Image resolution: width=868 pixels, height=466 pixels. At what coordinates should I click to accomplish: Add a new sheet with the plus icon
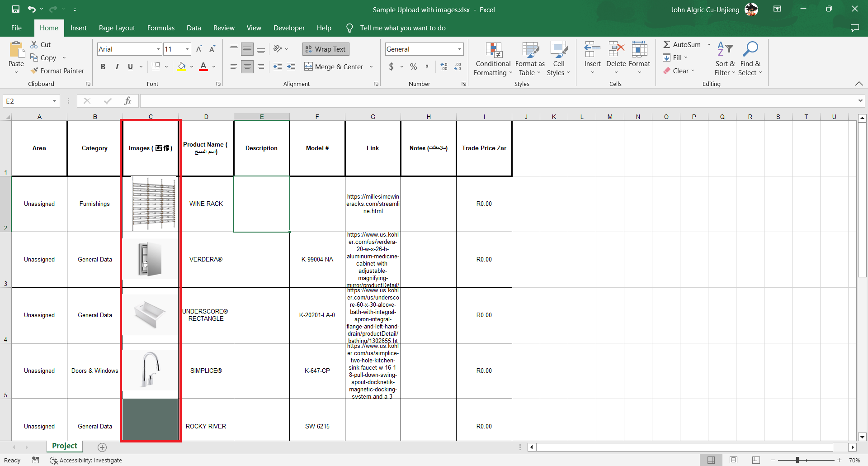(x=102, y=447)
